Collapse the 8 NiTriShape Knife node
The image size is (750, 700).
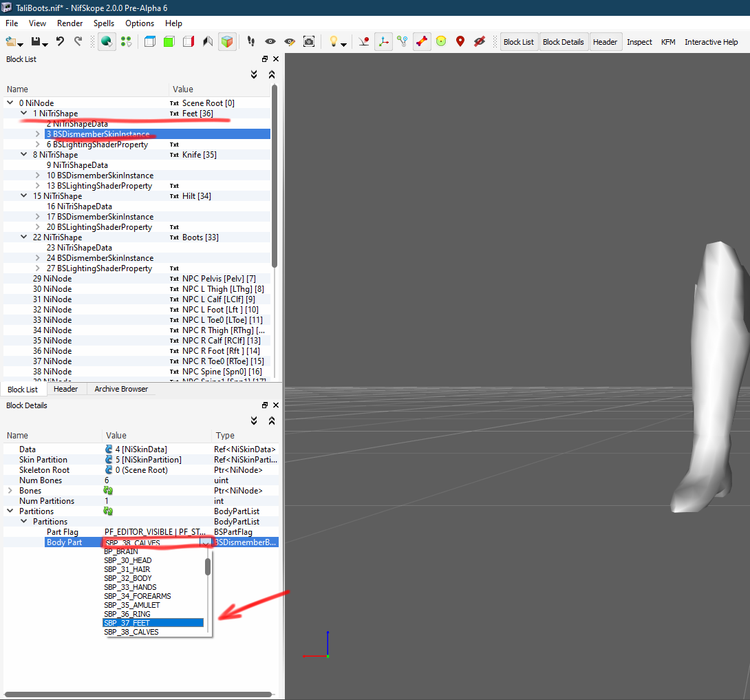[x=24, y=155]
